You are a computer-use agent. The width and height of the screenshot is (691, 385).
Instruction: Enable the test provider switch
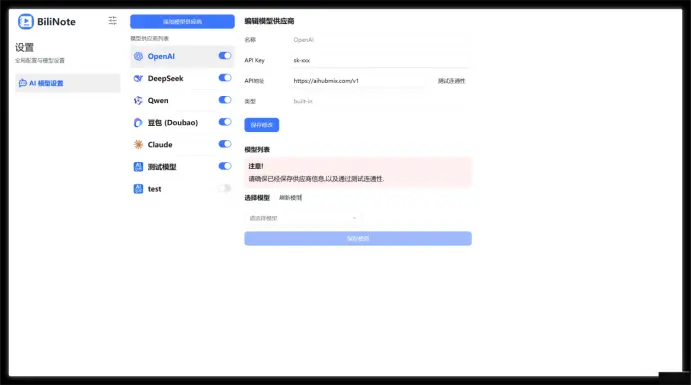225,188
